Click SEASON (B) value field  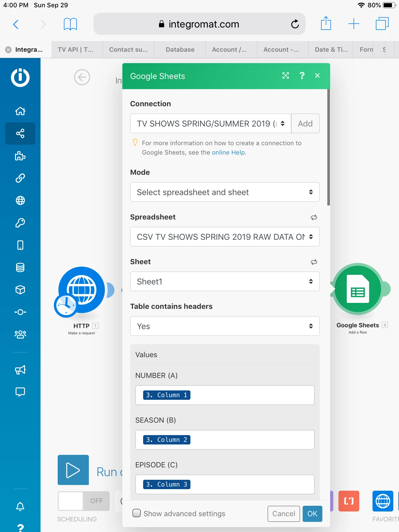pos(225,440)
